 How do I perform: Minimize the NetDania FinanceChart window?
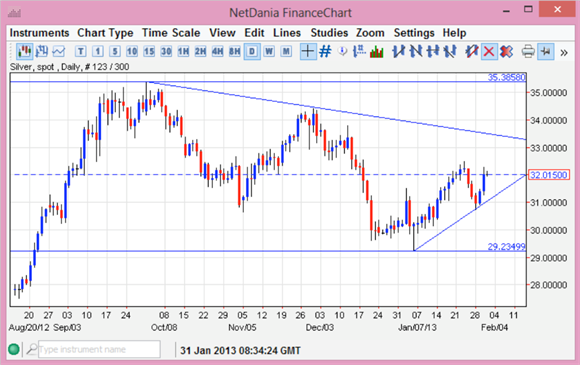click(x=506, y=10)
